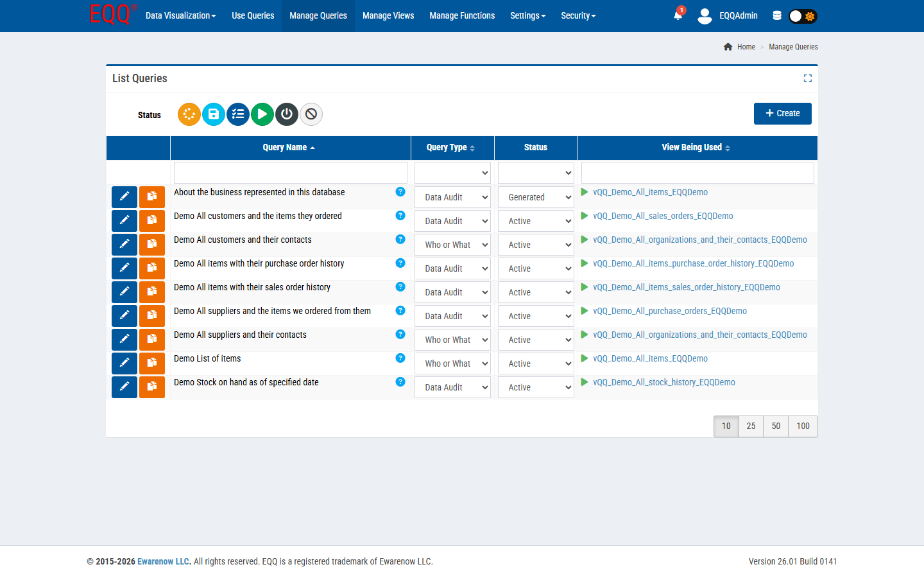Expand List Queries to fullscreen
This screenshot has width=924, height=578.
click(x=808, y=78)
